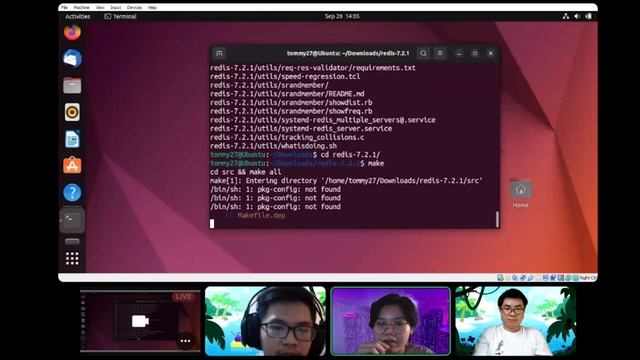Click the 'cd redis-7.2.1/' command line

[295, 155]
